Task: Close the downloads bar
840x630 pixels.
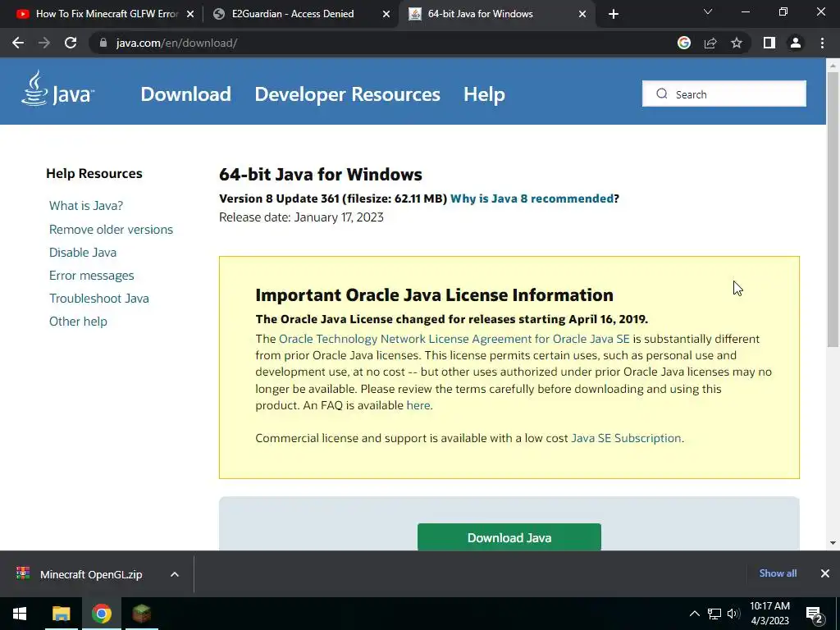Action: 825,573
